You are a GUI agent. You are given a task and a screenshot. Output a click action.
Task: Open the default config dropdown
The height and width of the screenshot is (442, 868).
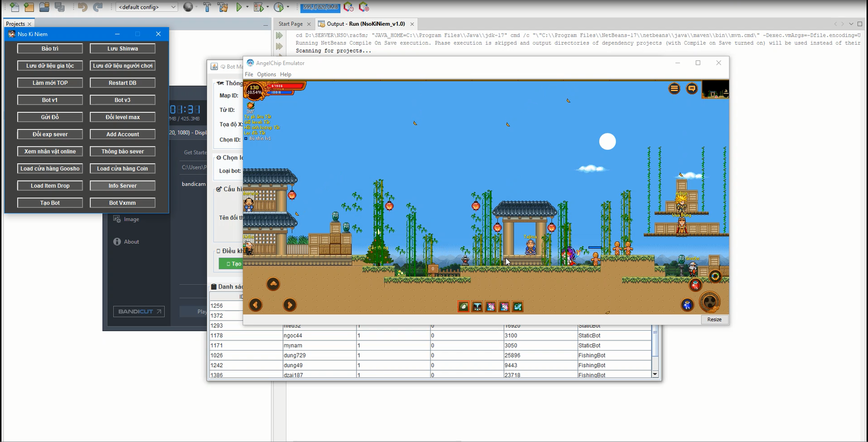pos(146,7)
